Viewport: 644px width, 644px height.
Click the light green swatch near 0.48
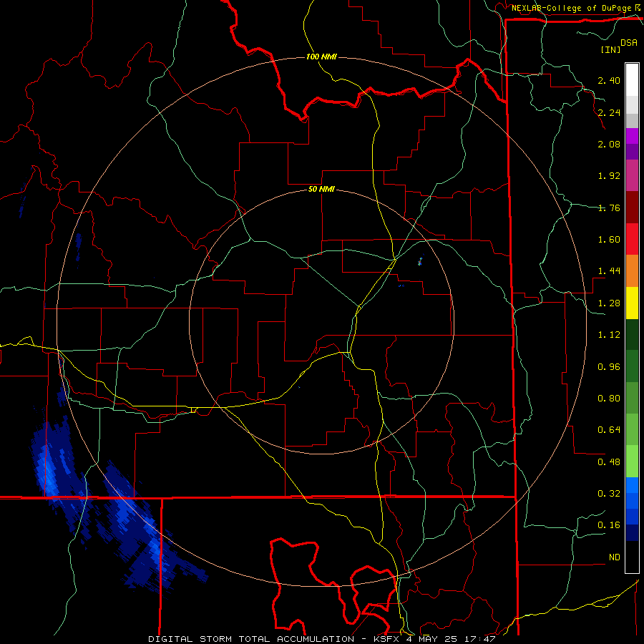632,462
